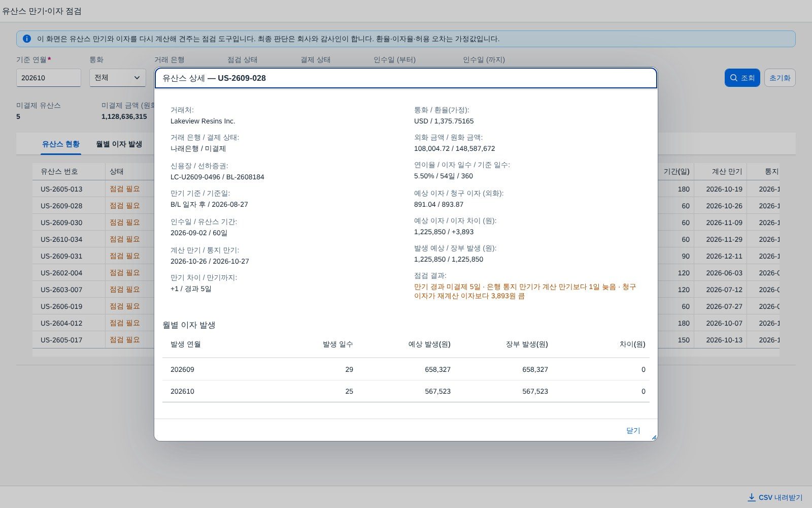812x508 pixels.
Task: Close the dialog with 닫기
Action: point(633,430)
